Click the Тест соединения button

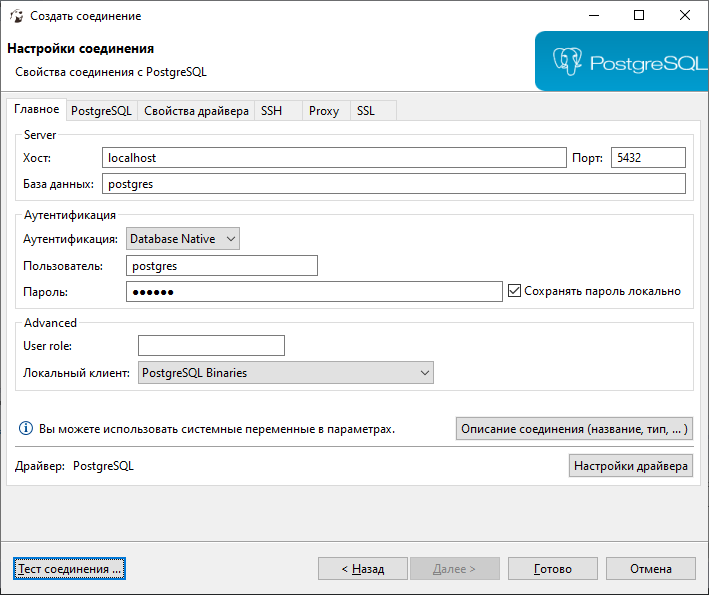click(x=69, y=568)
